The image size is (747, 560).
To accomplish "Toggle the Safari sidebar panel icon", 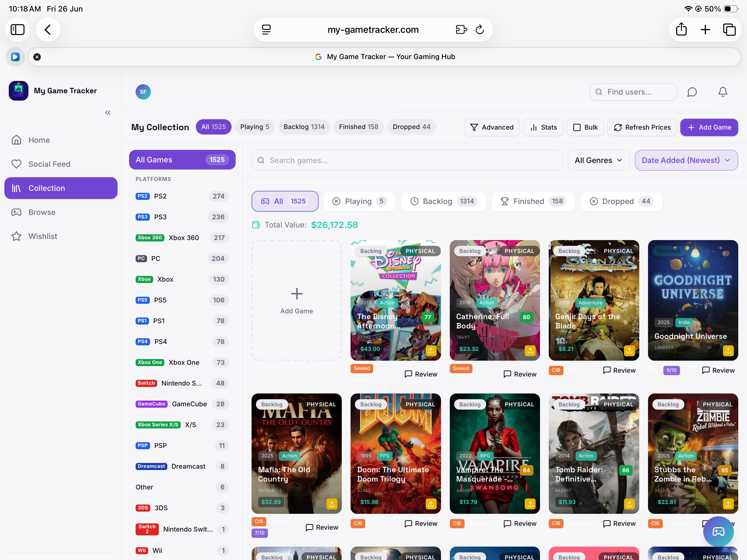I will (x=17, y=30).
